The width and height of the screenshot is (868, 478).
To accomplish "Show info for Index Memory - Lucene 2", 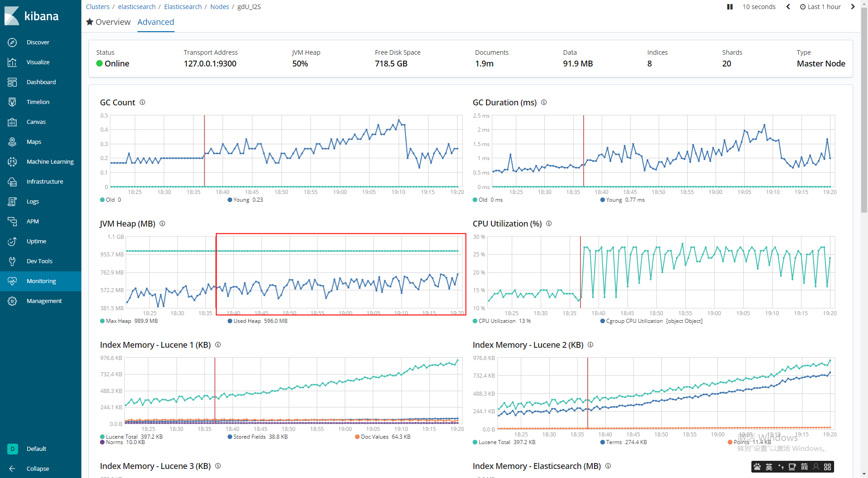I will (590, 345).
